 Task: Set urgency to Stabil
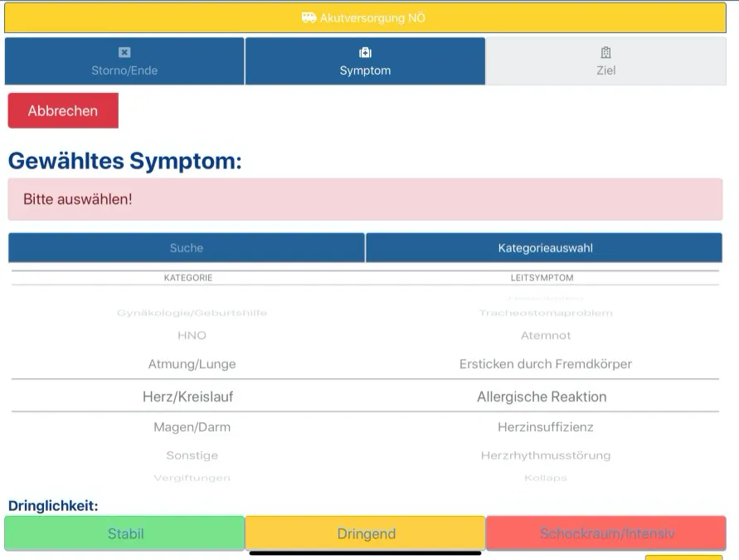[x=125, y=533]
